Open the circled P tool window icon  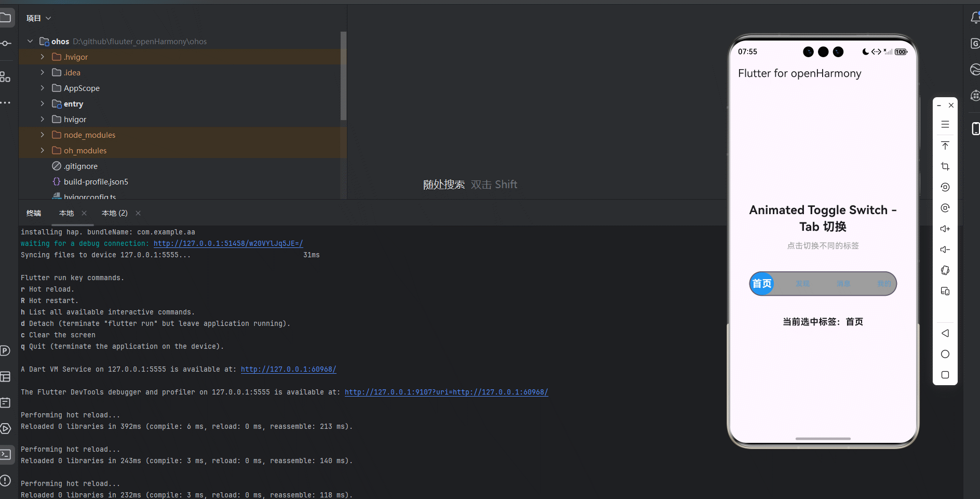click(5, 351)
